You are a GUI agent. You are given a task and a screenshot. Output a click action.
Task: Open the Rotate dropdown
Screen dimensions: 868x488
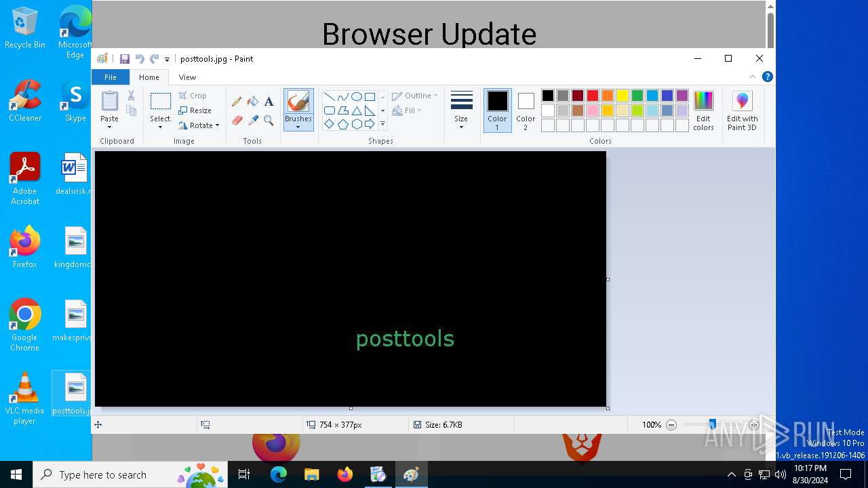tap(199, 125)
